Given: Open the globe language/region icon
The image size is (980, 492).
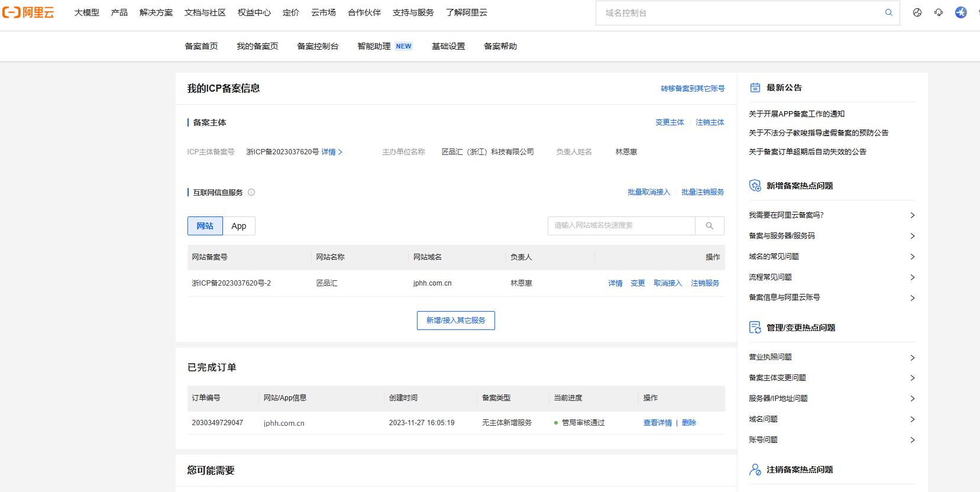Looking at the screenshot, I should pos(917,12).
